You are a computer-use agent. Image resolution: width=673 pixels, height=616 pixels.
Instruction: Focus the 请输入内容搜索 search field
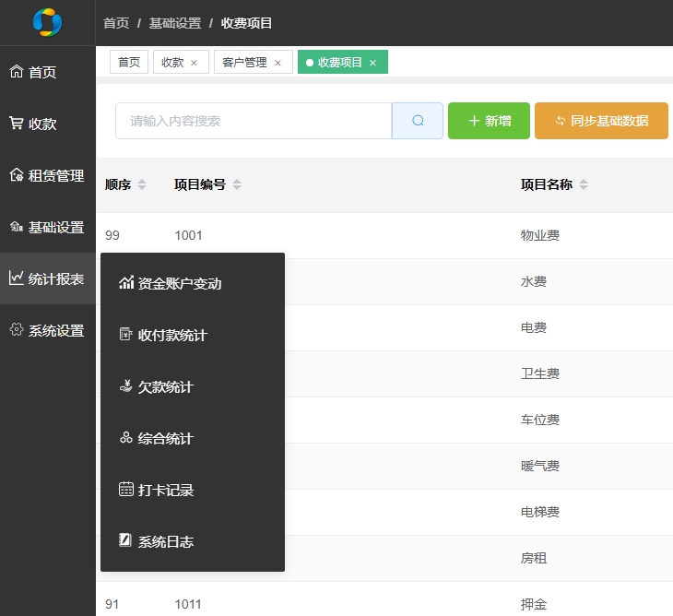point(254,121)
